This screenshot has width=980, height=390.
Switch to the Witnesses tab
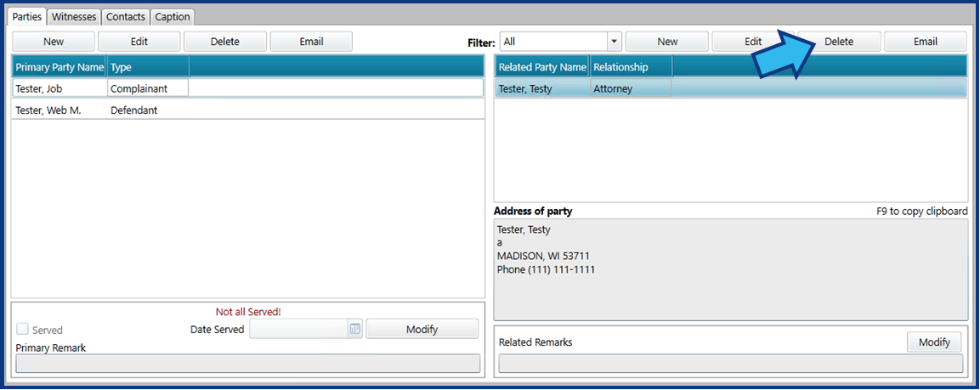click(x=74, y=17)
